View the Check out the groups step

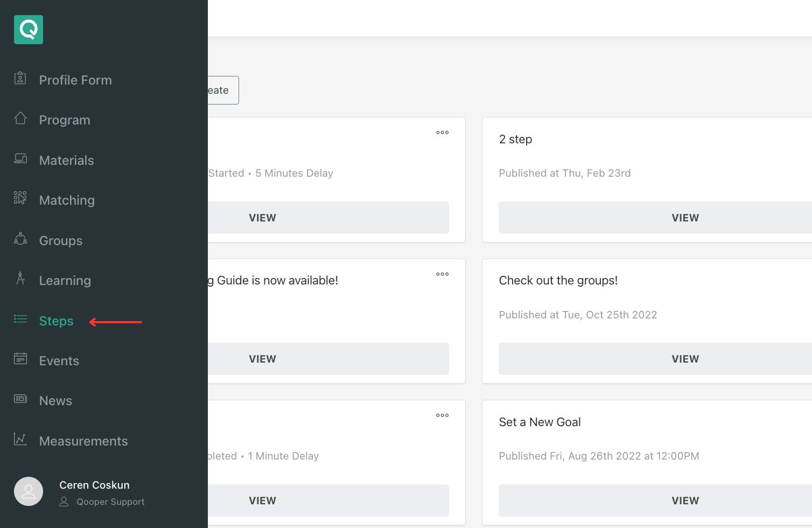click(685, 358)
